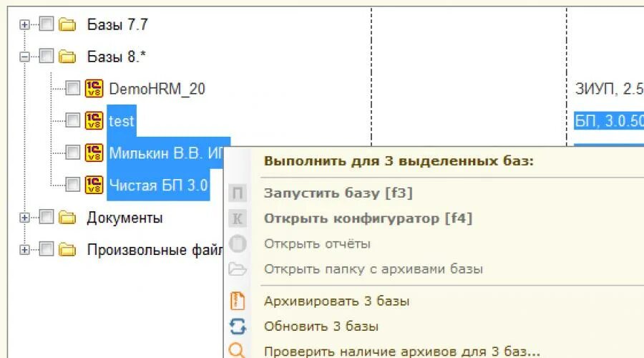The height and width of the screenshot is (358, 644).
Task: Click the 1C icon next to Чистая БП 3.0
Action: click(x=94, y=185)
